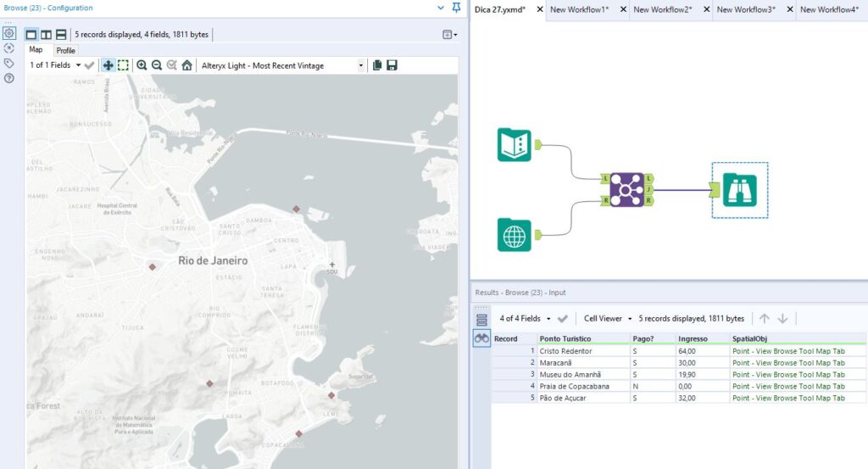This screenshot has height=469, width=868.
Task: Close the Dica 27.yxmd tab
Action: [540, 9]
